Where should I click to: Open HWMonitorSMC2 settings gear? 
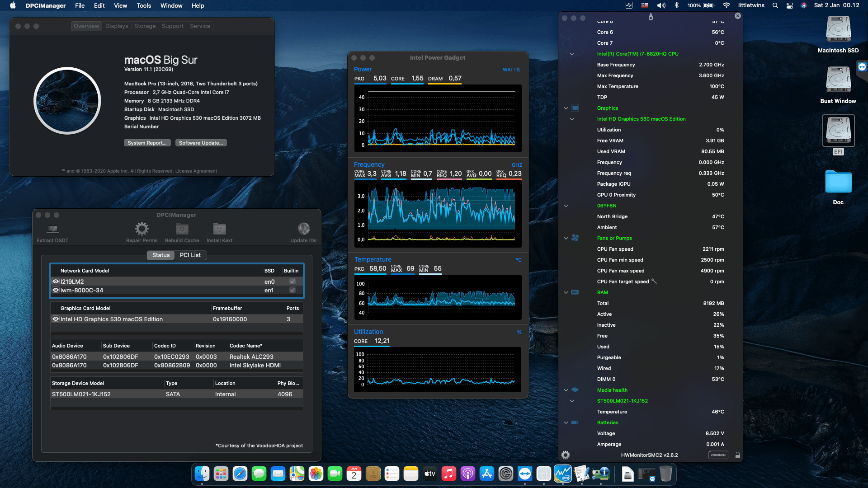[566, 455]
